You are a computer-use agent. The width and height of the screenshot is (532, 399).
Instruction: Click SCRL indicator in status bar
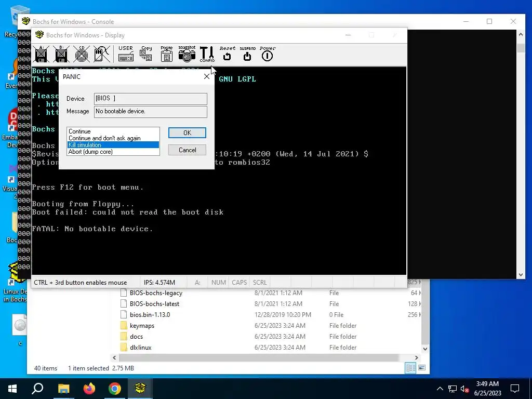pyautogui.click(x=260, y=282)
